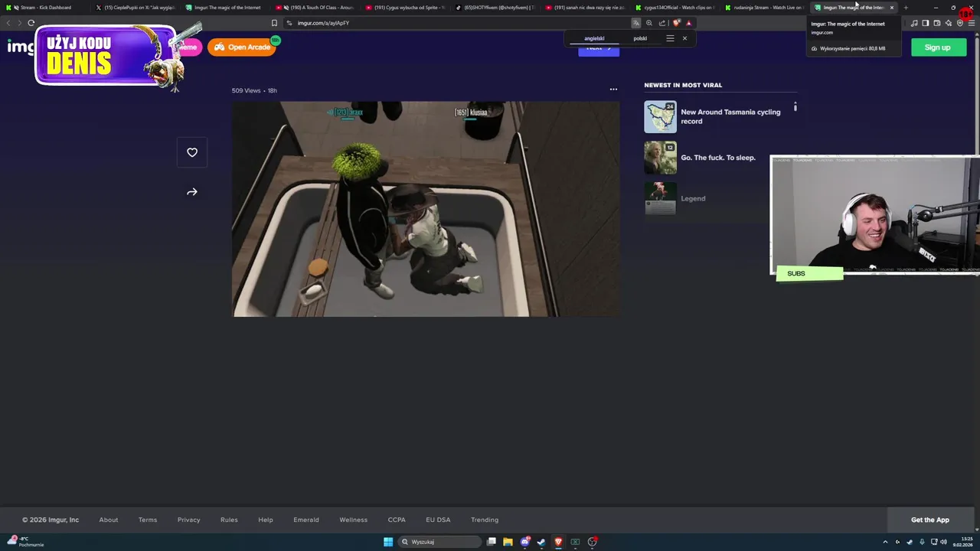Viewport: 980px width, 551px height.
Task: Open the three-dot post options menu
Action: 613,90
